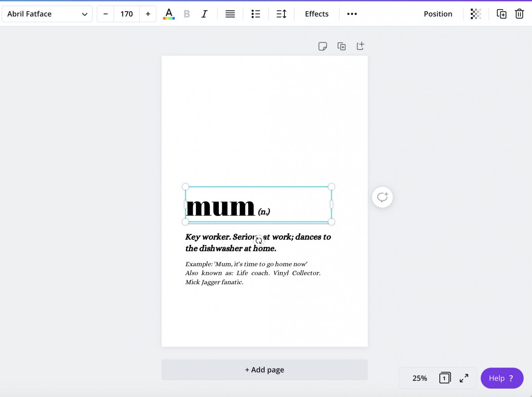Viewport: 532px width, 397px height.
Task: Open the Effects panel
Action: pos(317,14)
